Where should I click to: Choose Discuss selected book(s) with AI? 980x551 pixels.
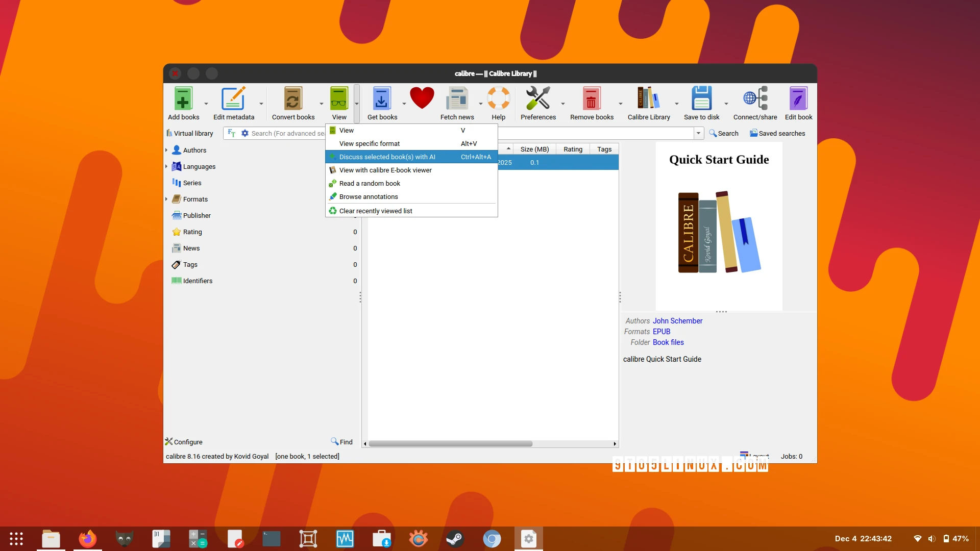coord(388,157)
